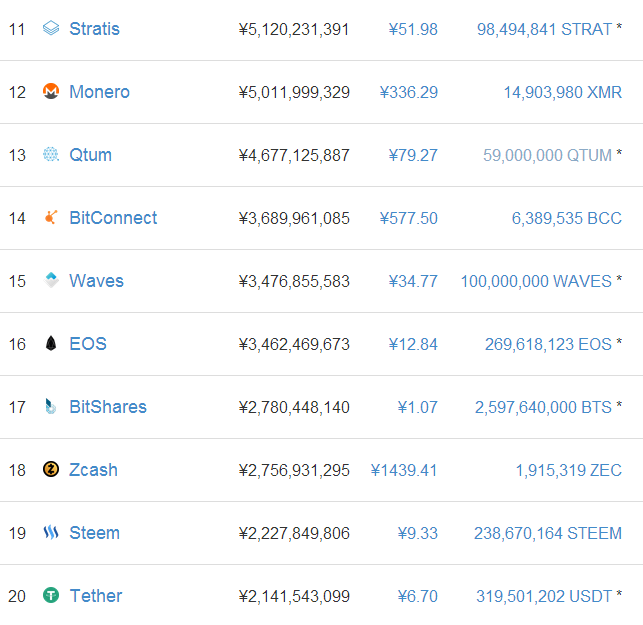This screenshot has height=625, width=643.
Task: Click supply 319,501,202 USDT
Action: coord(544,597)
